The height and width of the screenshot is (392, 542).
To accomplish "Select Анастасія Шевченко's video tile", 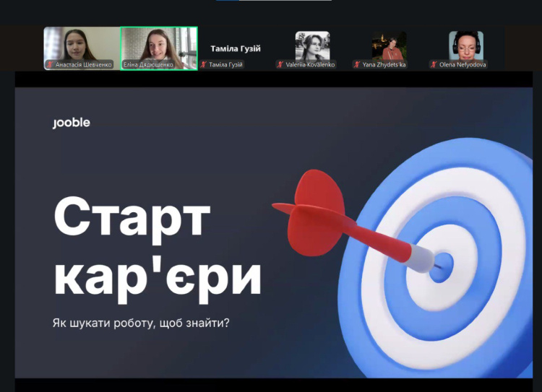I will pos(82,48).
